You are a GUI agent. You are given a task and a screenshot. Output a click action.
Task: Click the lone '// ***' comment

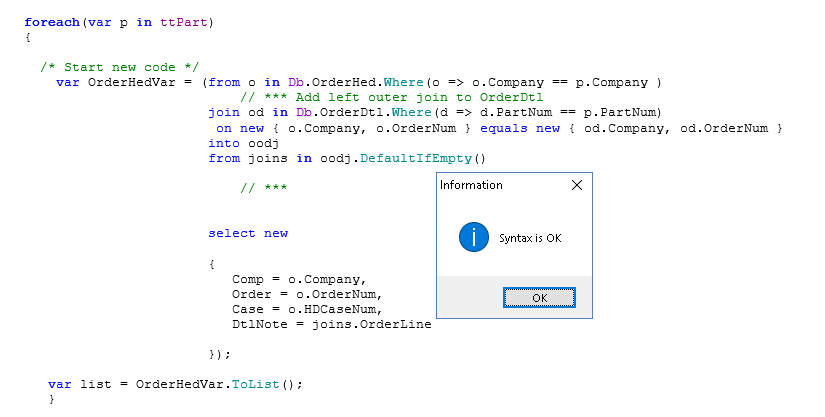click(264, 188)
